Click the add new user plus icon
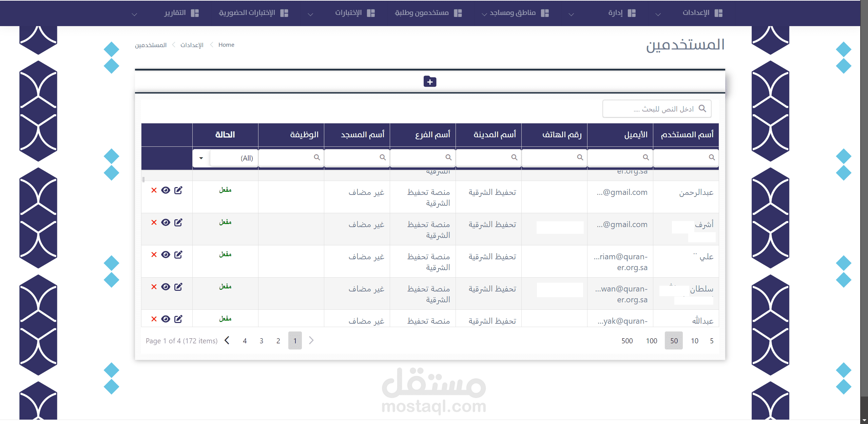 point(430,82)
